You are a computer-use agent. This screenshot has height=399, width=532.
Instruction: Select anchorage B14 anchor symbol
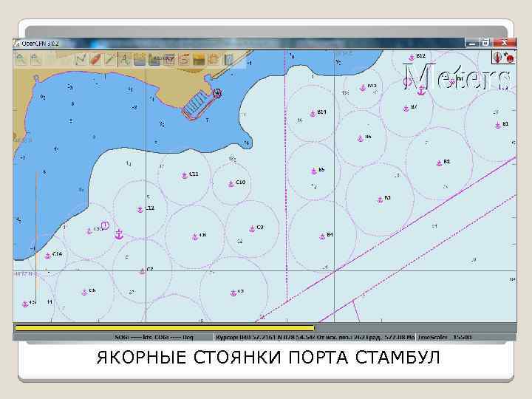point(313,113)
